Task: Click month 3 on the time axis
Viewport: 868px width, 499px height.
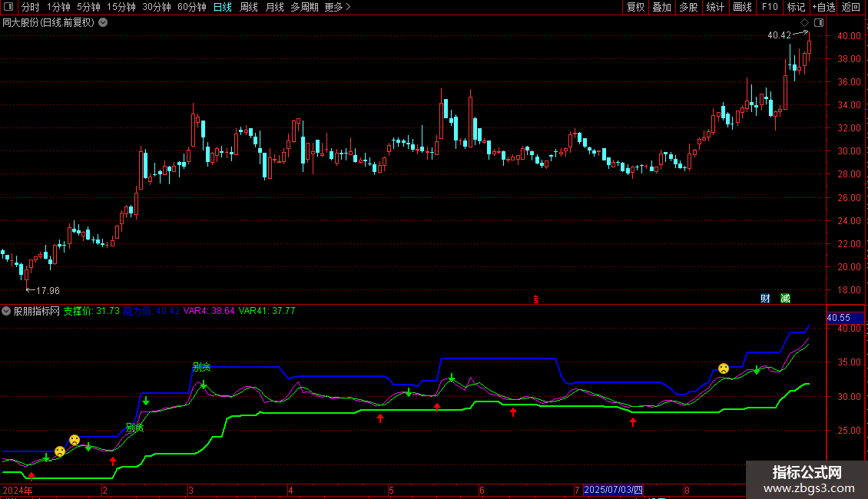Action: coord(190,490)
